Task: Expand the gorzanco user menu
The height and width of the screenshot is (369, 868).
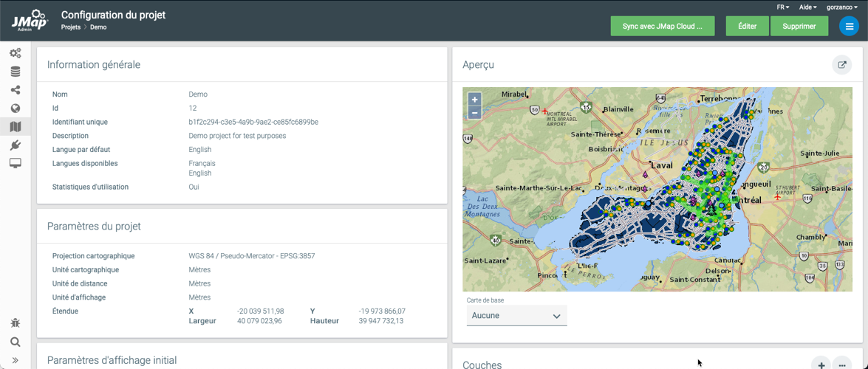Action: point(841,7)
